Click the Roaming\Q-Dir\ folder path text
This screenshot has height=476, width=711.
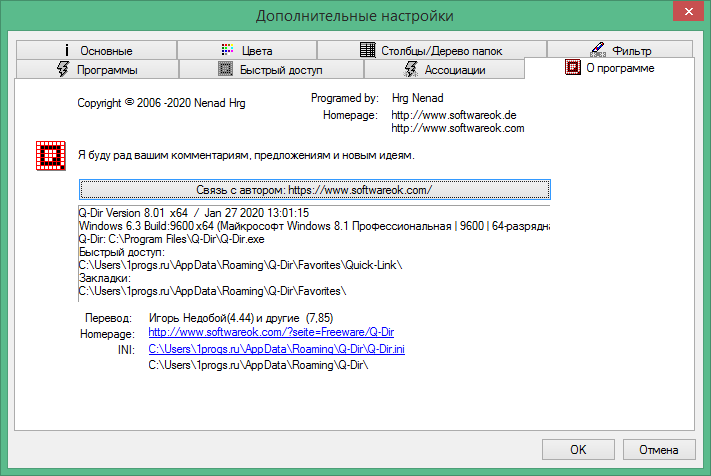click(258, 366)
